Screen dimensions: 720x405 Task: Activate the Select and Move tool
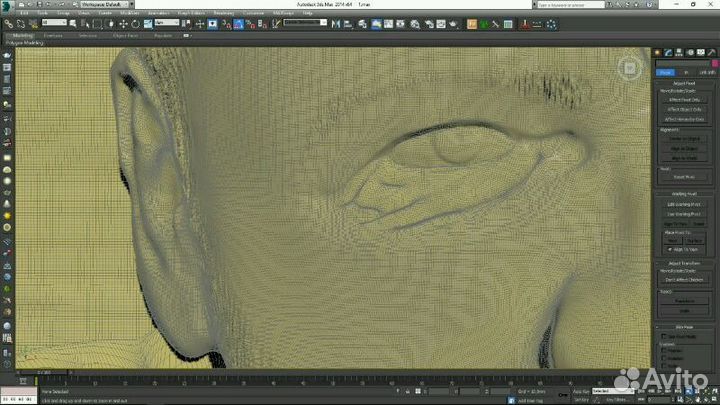pyautogui.click(x=123, y=24)
